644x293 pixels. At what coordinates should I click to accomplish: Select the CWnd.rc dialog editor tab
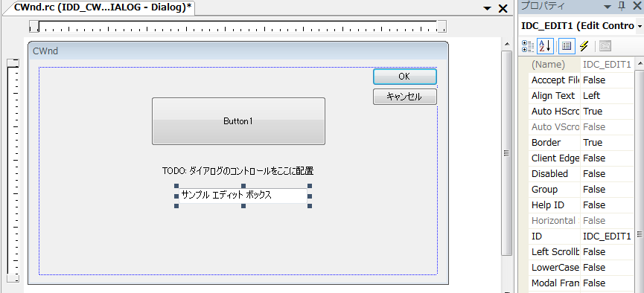(103, 7)
